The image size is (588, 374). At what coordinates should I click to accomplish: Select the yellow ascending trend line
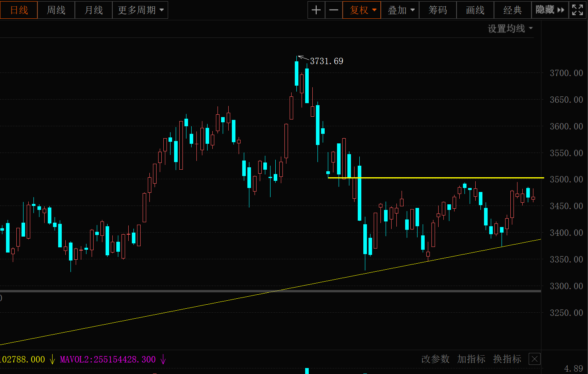coord(270,292)
